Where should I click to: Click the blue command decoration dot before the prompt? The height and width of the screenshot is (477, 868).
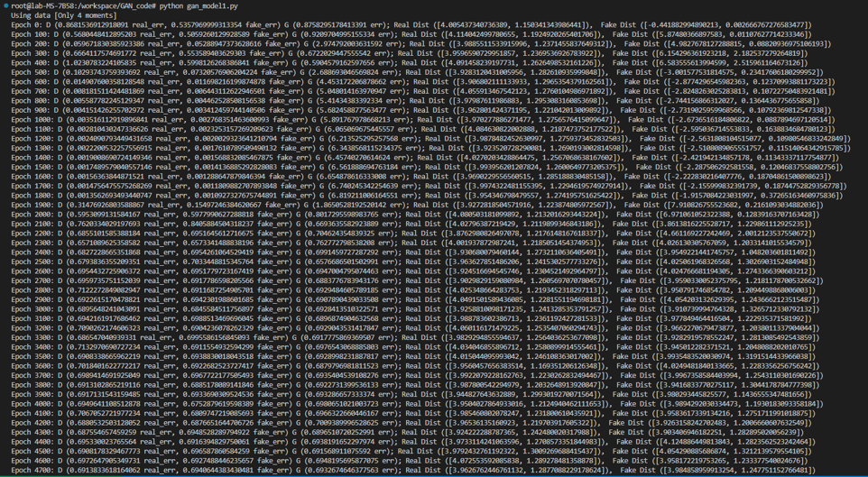point(5,6)
